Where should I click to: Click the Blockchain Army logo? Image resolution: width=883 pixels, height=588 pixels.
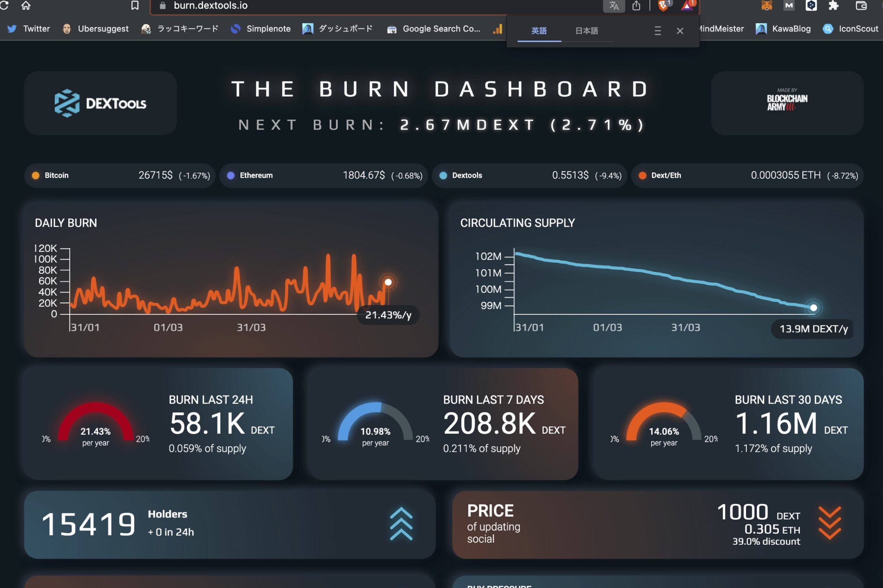click(x=787, y=100)
